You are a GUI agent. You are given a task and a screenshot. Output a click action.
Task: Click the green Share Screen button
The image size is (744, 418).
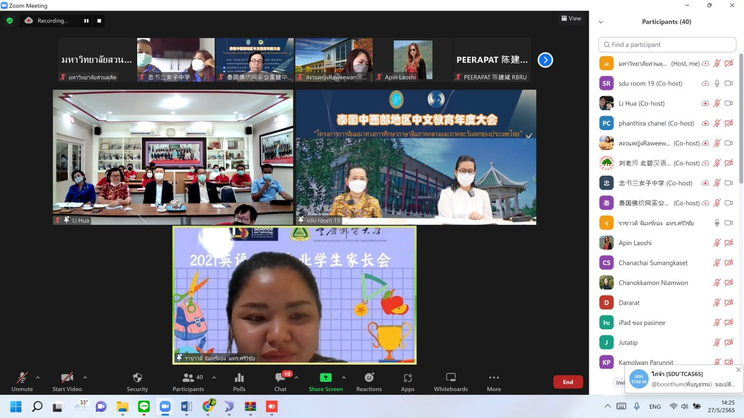coord(325,381)
